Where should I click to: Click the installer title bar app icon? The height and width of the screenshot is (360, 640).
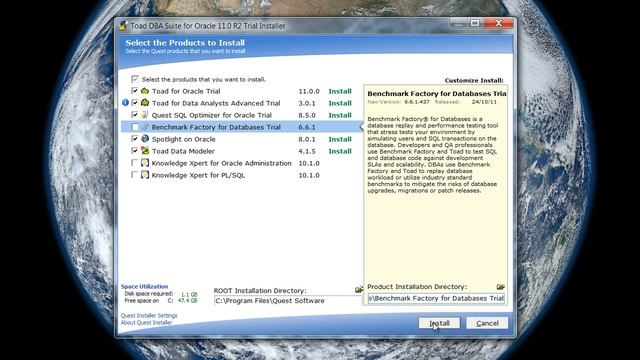[x=123, y=26]
